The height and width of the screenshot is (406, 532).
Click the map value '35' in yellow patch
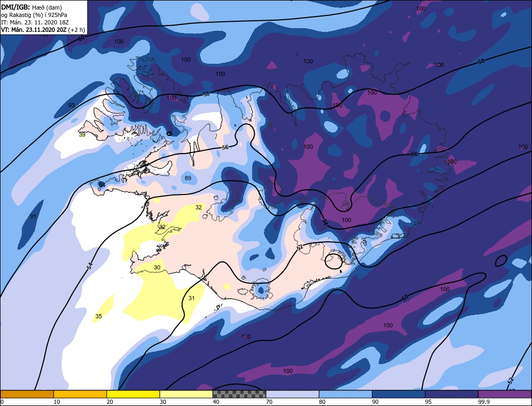tap(98, 316)
